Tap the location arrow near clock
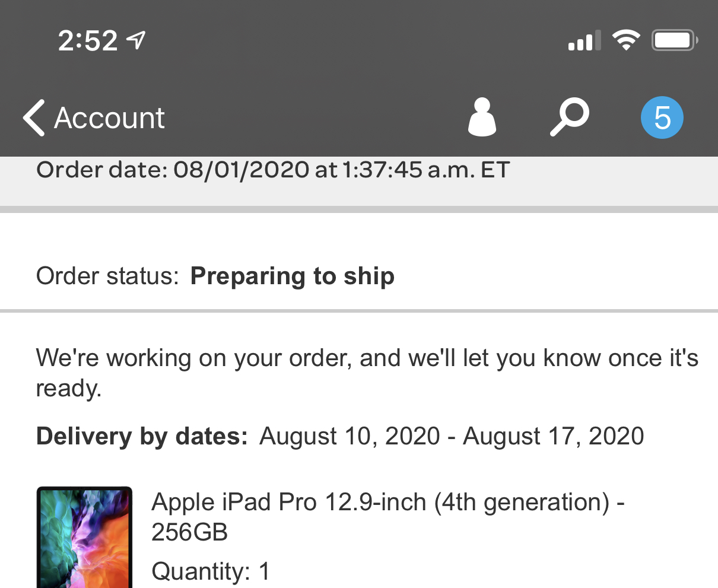Image resolution: width=718 pixels, height=588 pixels. [x=136, y=40]
